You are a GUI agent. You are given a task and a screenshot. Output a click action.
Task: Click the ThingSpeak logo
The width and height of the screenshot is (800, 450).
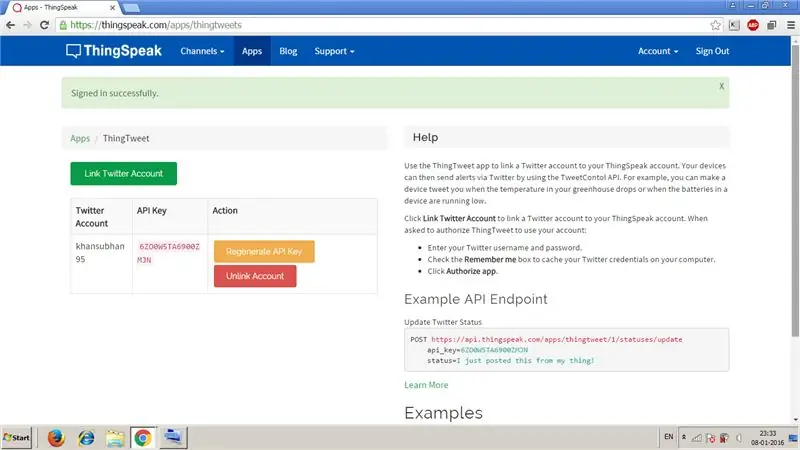coord(113,51)
